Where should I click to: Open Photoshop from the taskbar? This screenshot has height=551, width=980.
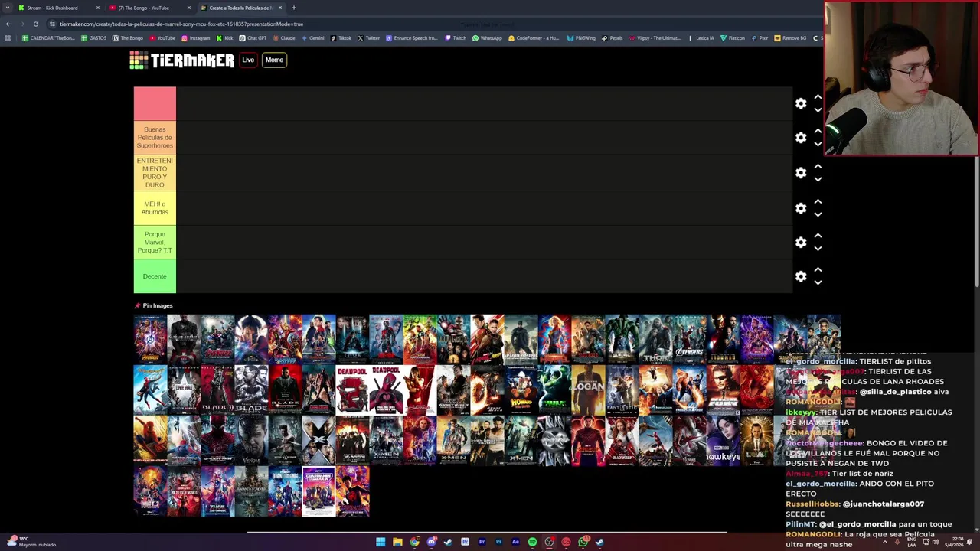(x=498, y=542)
